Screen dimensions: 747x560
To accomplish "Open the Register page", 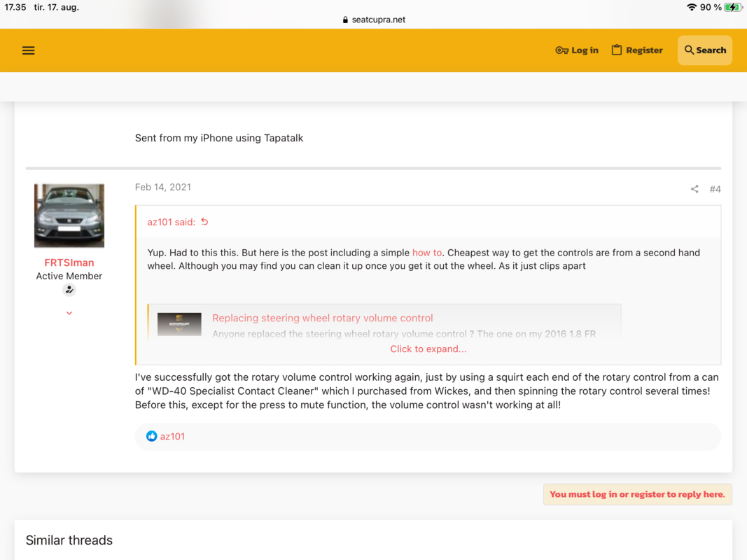I will 636,50.
